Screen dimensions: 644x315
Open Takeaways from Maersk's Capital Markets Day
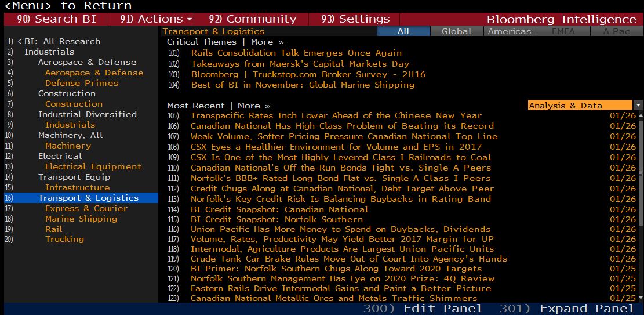pyautogui.click(x=300, y=64)
